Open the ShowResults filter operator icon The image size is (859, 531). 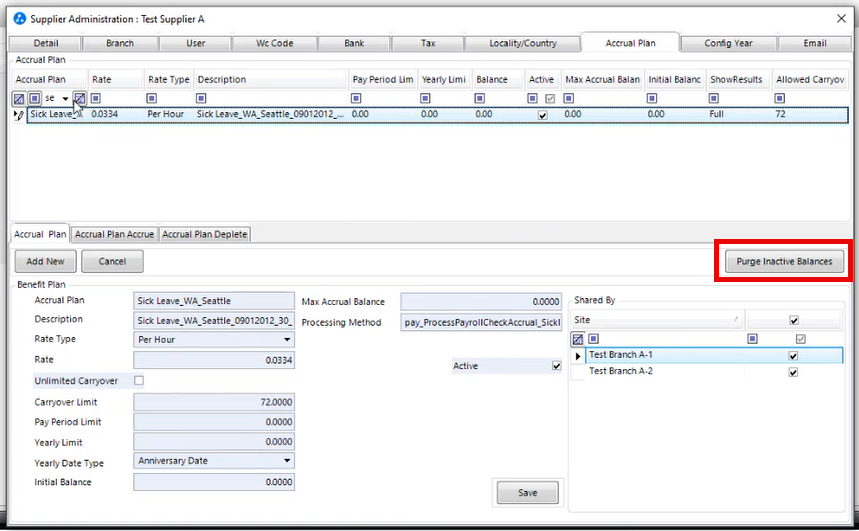click(714, 98)
